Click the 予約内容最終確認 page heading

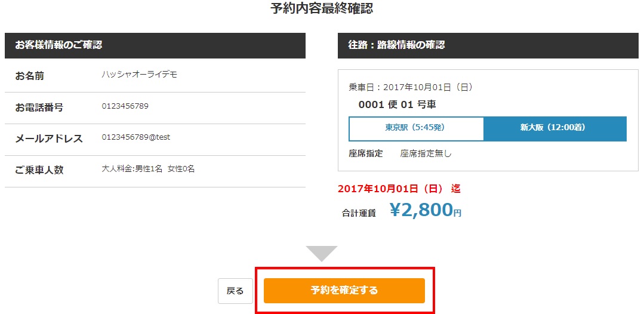coord(322,9)
